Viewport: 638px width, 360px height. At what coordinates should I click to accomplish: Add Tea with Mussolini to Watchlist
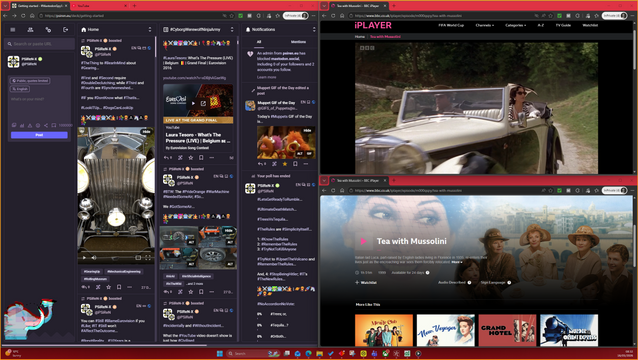pyautogui.click(x=366, y=282)
